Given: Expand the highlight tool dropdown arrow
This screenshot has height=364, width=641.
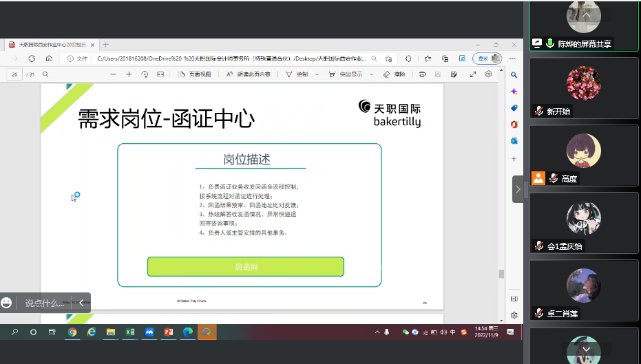Looking at the screenshot, I should 372,74.
